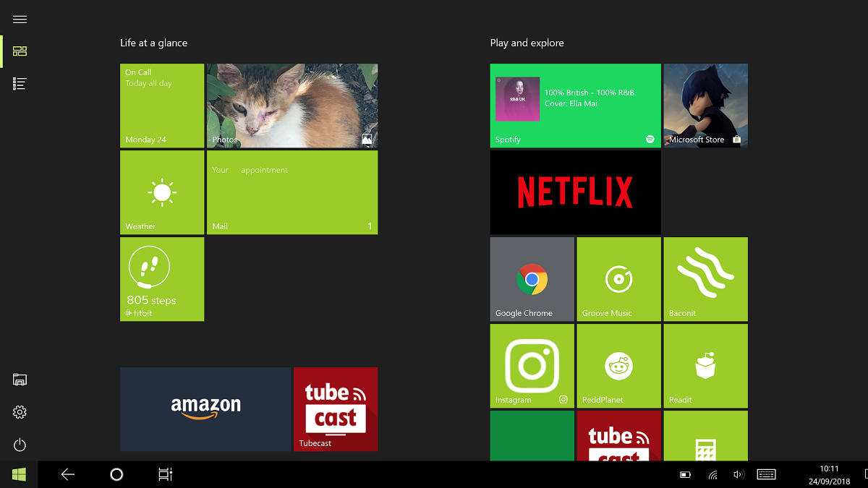
Task: Open Cortana circle on the taskbar
Action: (116, 474)
